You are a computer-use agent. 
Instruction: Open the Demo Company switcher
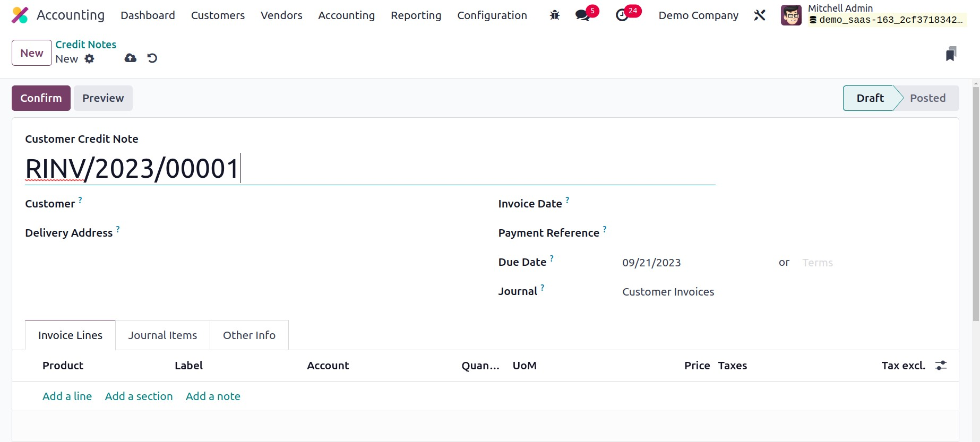(698, 15)
